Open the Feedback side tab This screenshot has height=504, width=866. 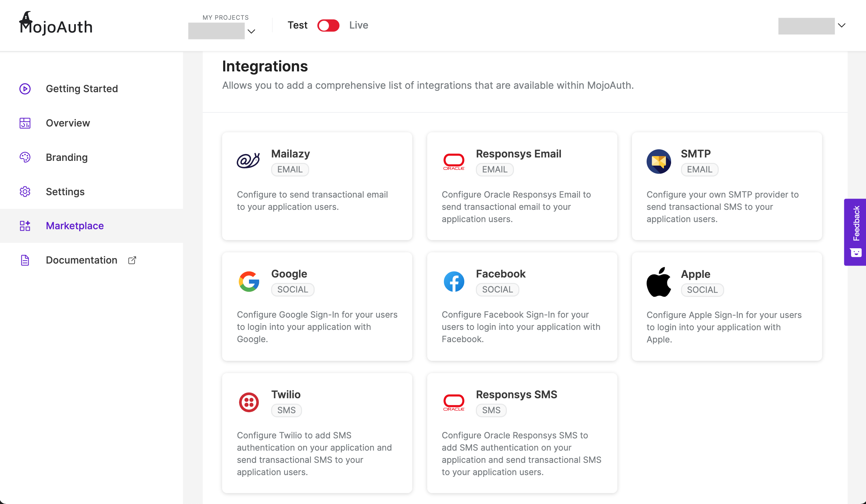click(x=855, y=232)
